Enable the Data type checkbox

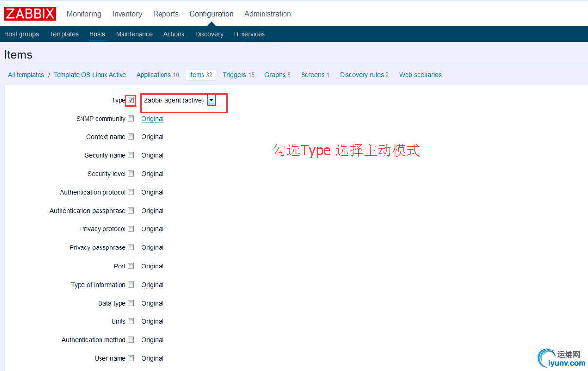coord(131,303)
